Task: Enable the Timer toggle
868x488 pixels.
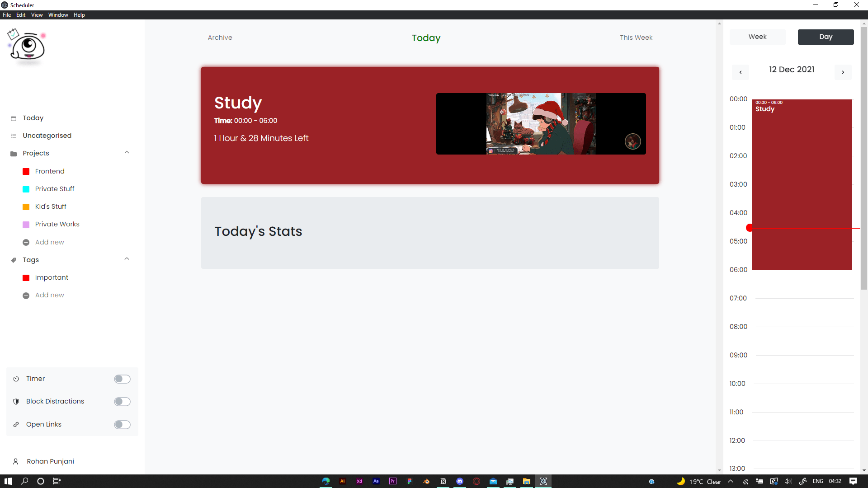Action: (122, 379)
